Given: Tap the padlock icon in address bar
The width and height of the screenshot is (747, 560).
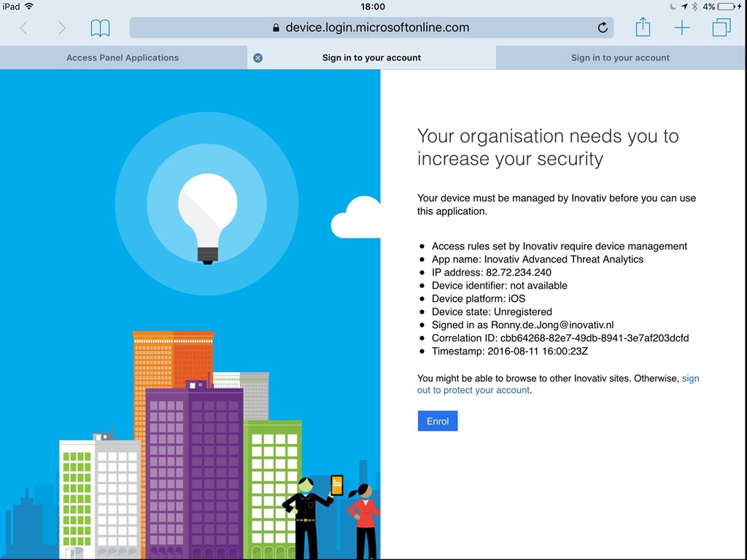Looking at the screenshot, I should (x=276, y=28).
